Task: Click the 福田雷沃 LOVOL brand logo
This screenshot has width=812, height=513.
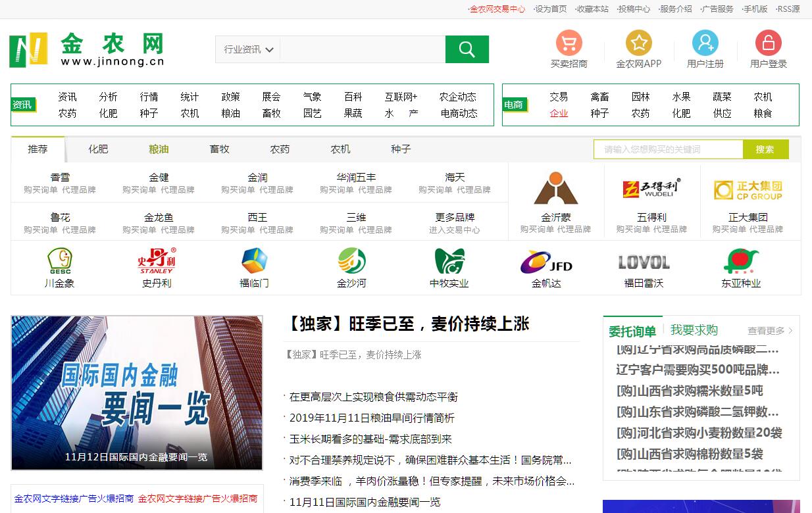Action: pos(644,262)
